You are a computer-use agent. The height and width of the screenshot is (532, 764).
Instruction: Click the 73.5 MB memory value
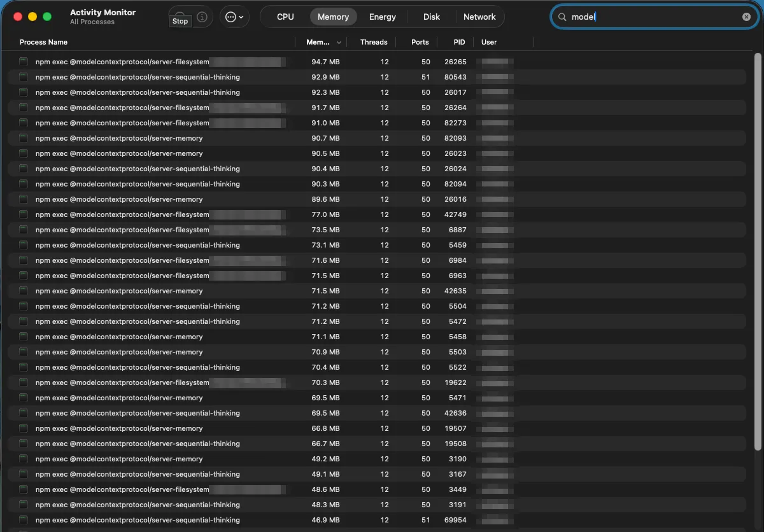tap(325, 230)
